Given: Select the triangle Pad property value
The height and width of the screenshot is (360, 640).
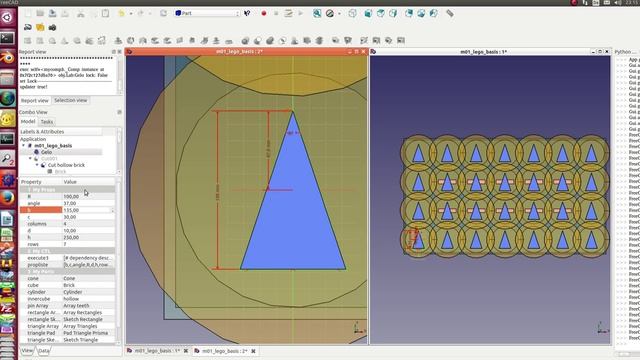Looking at the screenshot, I should [89, 333].
